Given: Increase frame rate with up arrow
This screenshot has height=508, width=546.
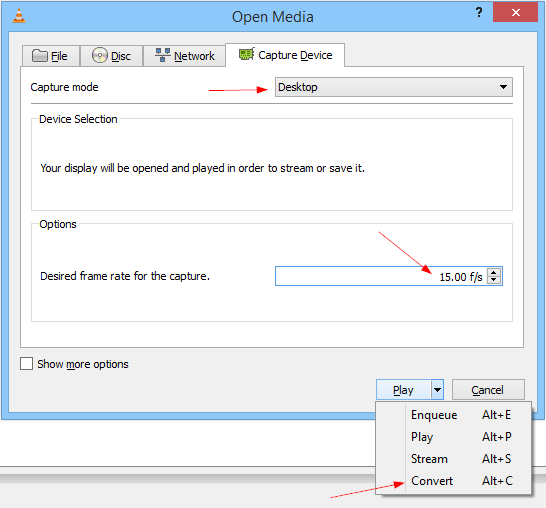Looking at the screenshot, I should point(493,272).
